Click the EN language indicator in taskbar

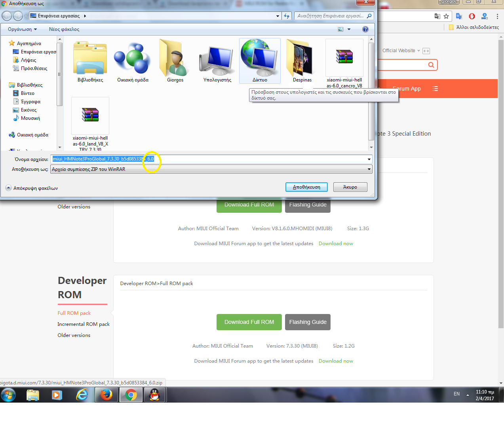pyautogui.click(x=456, y=394)
